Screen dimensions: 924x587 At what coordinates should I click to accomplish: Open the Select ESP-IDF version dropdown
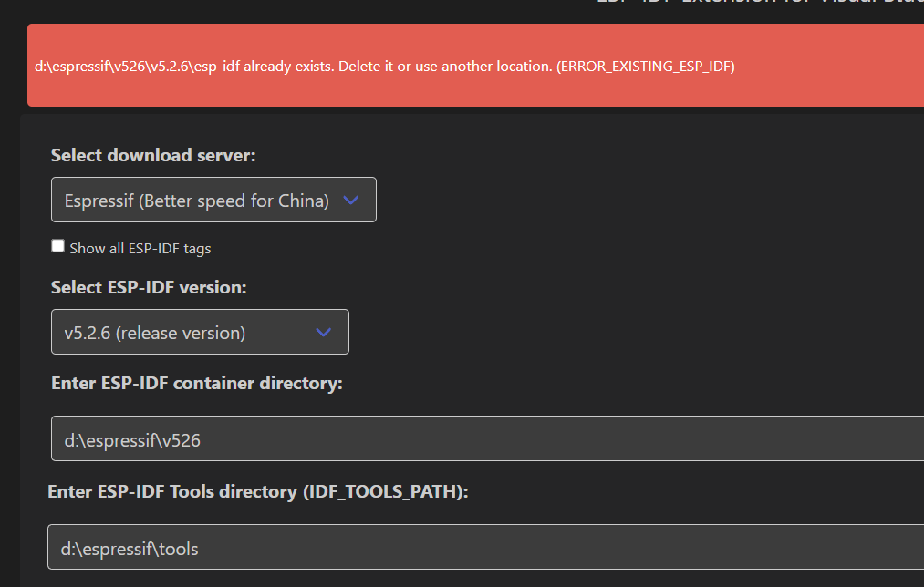(200, 332)
